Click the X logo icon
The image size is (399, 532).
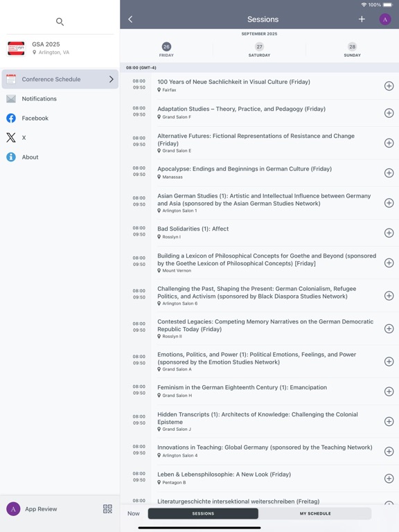pyautogui.click(x=11, y=137)
